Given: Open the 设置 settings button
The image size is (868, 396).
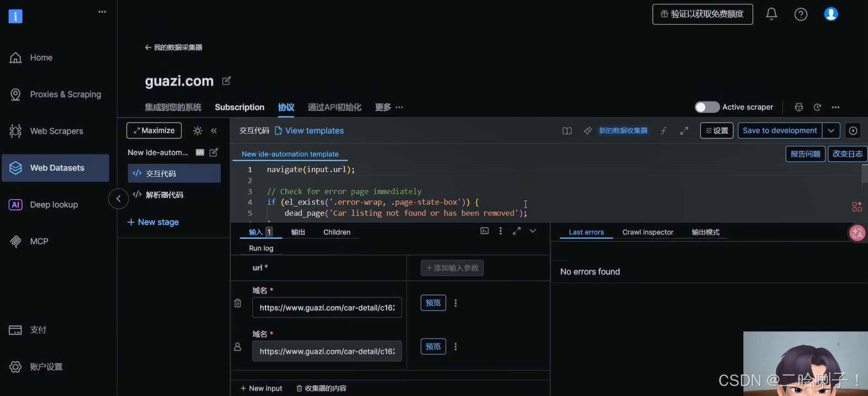Looking at the screenshot, I should point(717,131).
